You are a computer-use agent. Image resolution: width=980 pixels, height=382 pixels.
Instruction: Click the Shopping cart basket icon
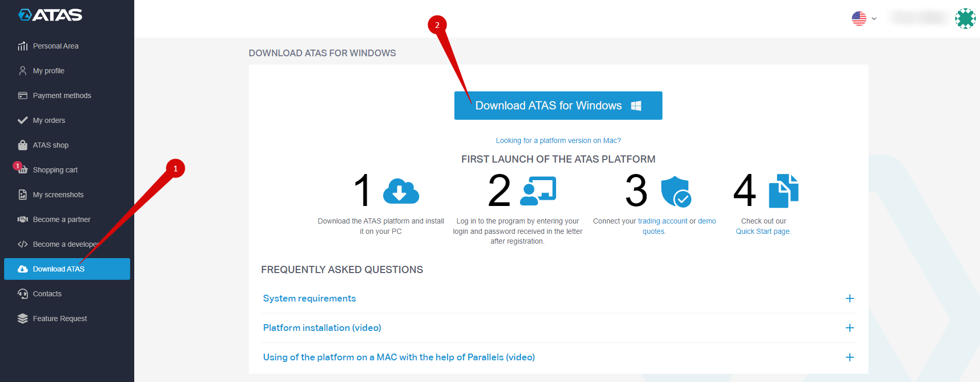point(23,170)
